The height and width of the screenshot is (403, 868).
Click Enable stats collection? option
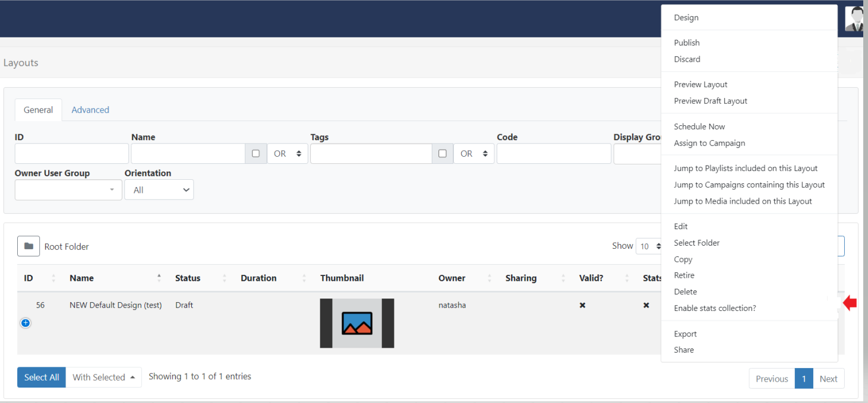[x=715, y=308]
